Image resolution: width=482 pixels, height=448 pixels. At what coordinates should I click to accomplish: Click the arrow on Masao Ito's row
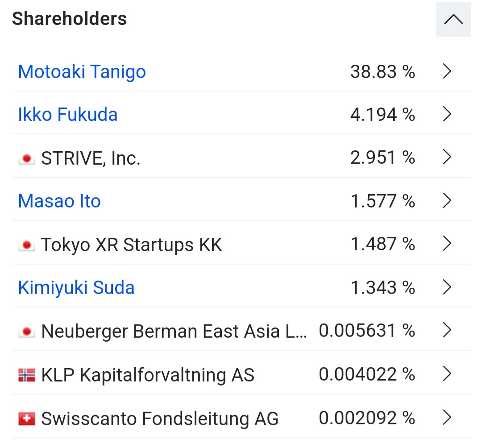pyautogui.click(x=447, y=201)
